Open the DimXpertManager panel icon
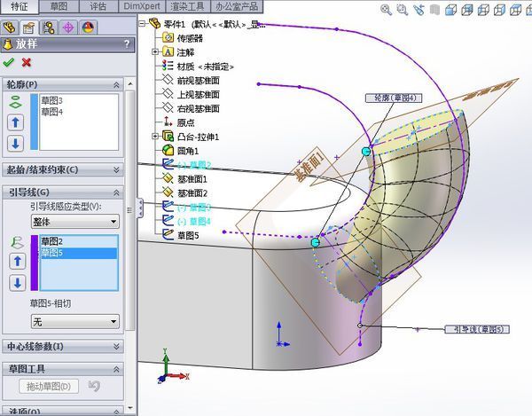This screenshot has width=532, height=416. (68, 27)
